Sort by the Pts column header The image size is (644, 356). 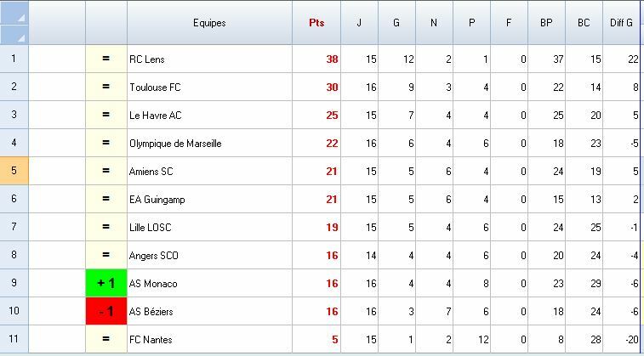316,23
